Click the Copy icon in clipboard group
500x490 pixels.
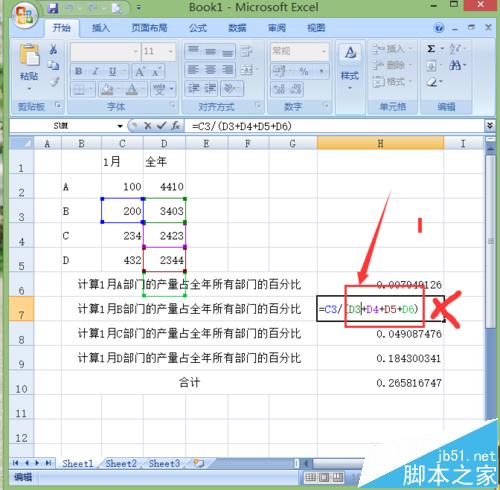point(53,65)
